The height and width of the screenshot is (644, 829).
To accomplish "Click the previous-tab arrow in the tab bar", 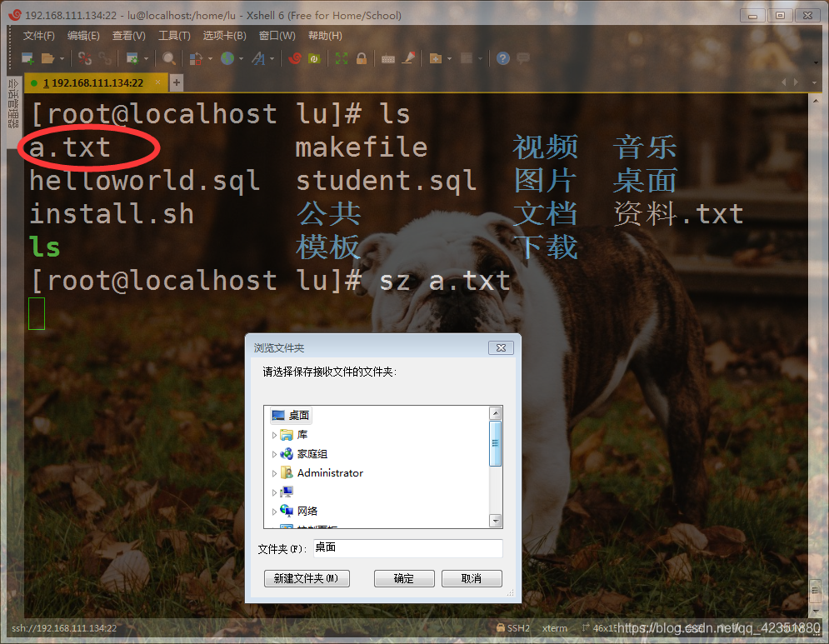I will [783, 82].
